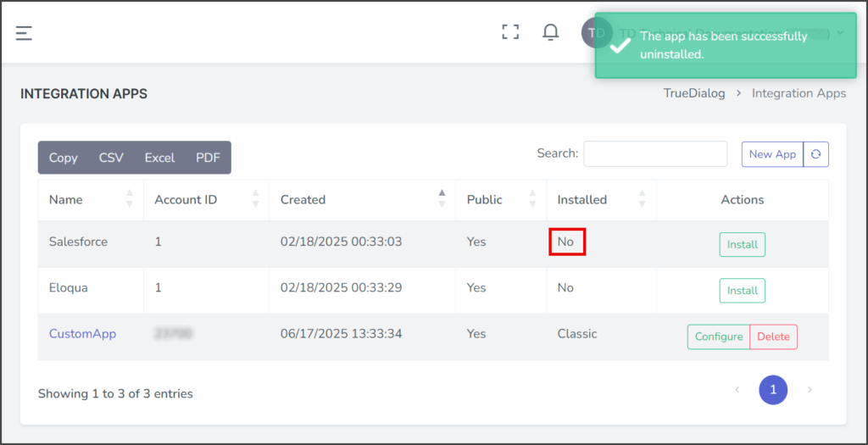
Task: Refresh the apps list icon
Action: point(816,154)
